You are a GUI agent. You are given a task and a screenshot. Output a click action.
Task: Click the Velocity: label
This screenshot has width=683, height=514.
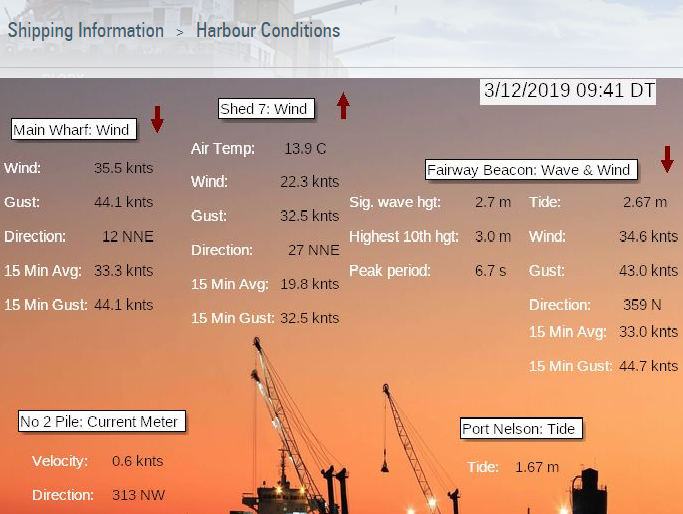click(x=60, y=461)
